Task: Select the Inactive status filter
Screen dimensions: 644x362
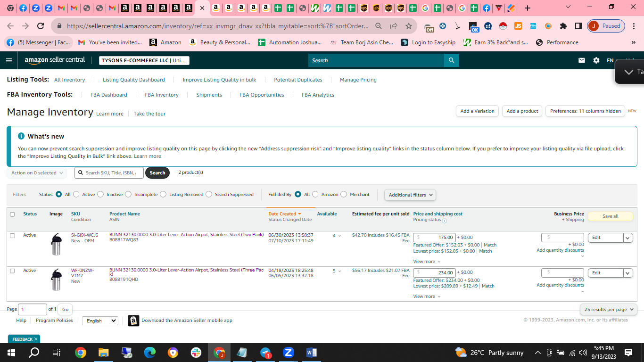Action: pos(100,194)
